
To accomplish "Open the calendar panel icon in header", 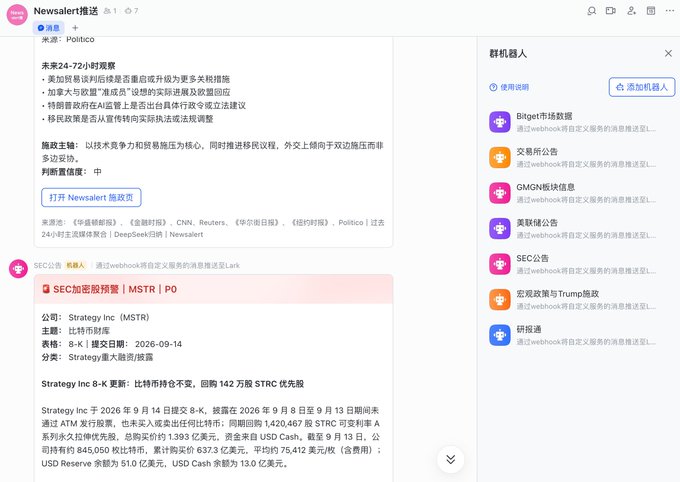I will click(651, 11).
